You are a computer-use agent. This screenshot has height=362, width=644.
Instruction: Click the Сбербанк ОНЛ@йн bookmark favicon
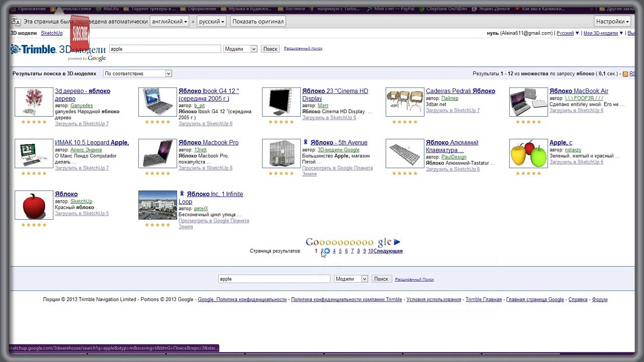422,9
